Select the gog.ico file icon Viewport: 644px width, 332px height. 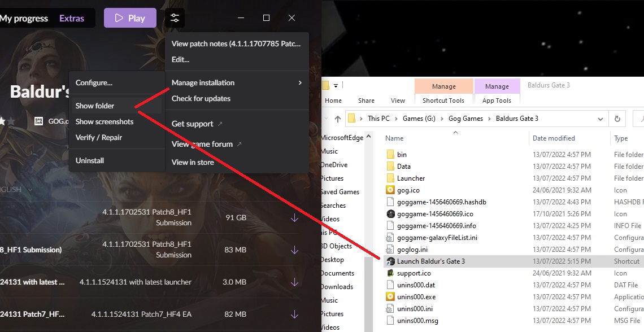point(390,190)
